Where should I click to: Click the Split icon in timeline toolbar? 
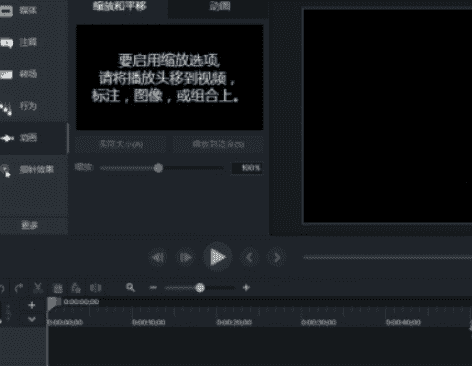pyautogui.click(x=95, y=288)
